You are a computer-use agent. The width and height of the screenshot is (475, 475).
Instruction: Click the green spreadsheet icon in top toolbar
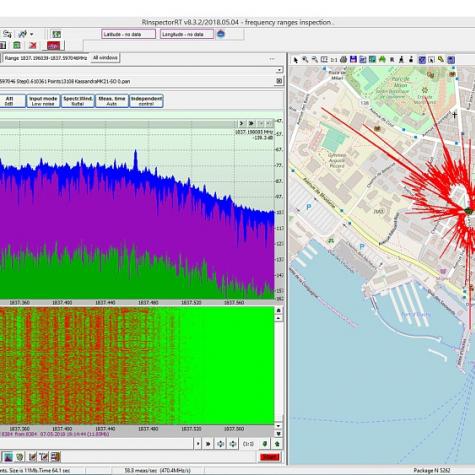click(x=57, y=34)
